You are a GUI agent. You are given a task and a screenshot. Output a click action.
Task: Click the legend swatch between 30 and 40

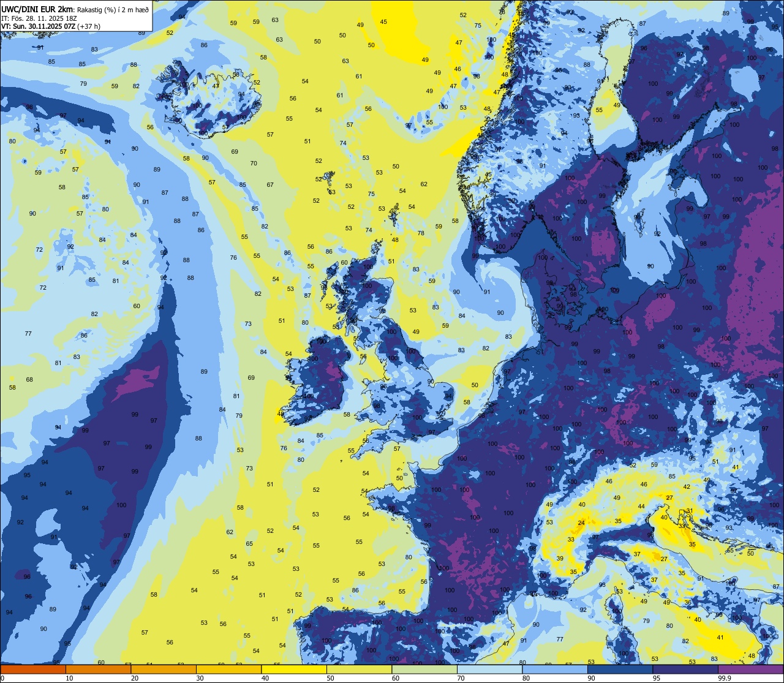coord(228,669)
